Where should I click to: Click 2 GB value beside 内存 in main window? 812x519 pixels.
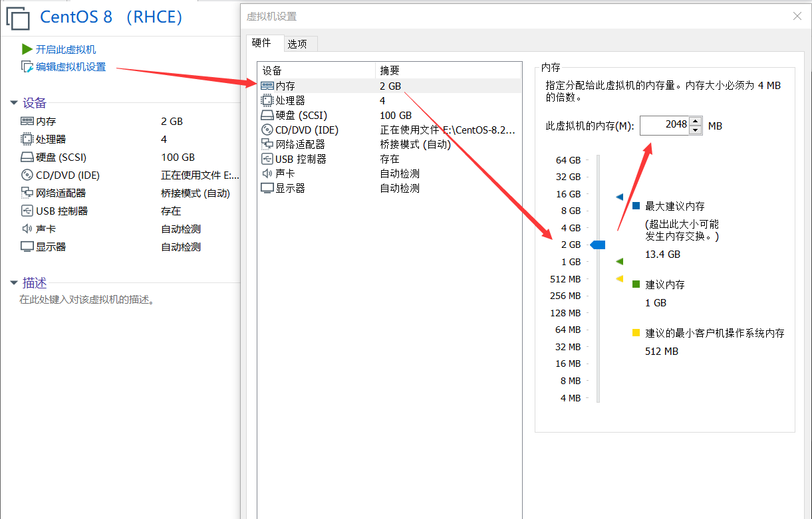(x=172, y=122)
